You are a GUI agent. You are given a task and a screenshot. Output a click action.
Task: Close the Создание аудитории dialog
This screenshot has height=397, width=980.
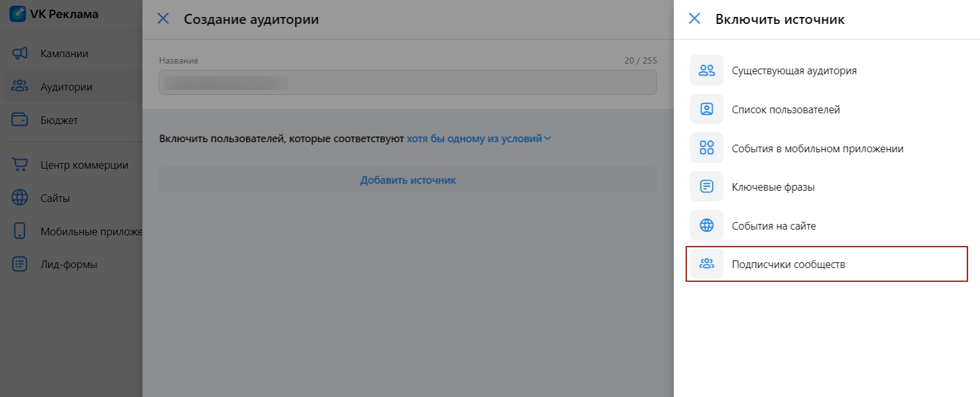click(163, 19)
